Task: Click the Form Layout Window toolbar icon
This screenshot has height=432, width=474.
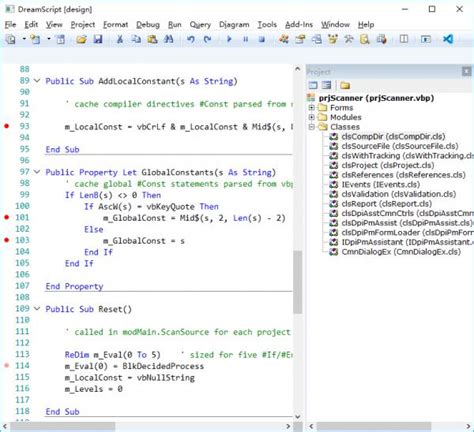Action: click(316, 39)
